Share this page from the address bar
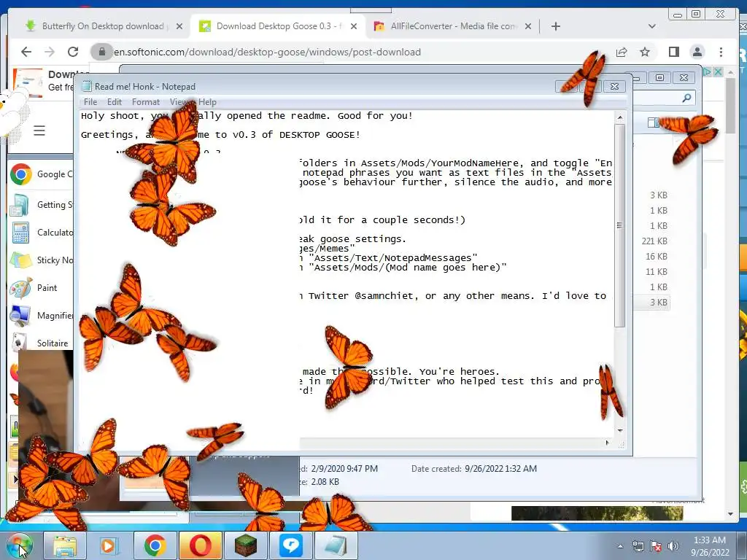This screenshot has height=560, width=747. point(622,52)
